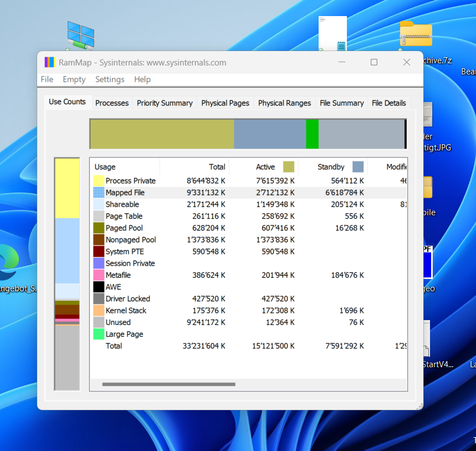Screen dimensions: 476x451
Task: Select the System PTE row label
Action: click(125, 251)
